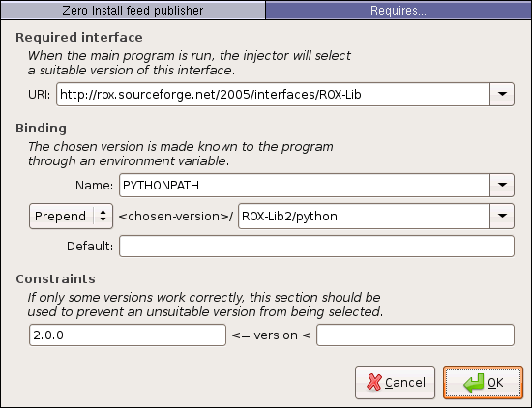Click the empty Default field

[316, 247]
